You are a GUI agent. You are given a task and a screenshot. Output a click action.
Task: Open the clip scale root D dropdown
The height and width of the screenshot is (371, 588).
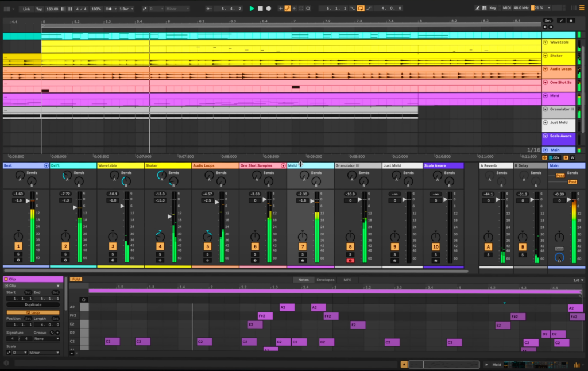[x=20, y=353]
